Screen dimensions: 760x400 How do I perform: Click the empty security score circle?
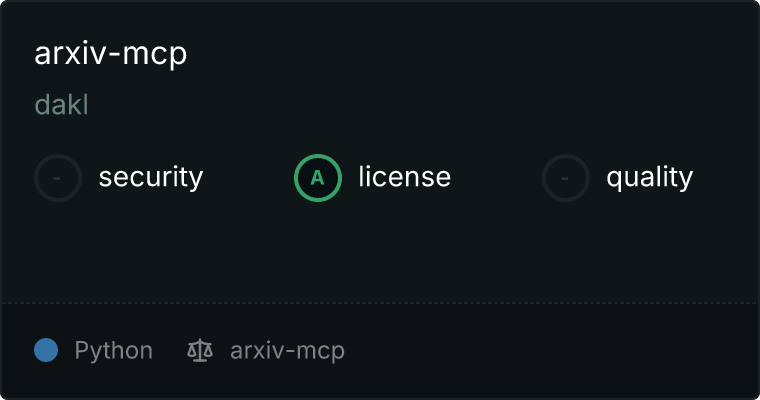(x=58, y=178)
